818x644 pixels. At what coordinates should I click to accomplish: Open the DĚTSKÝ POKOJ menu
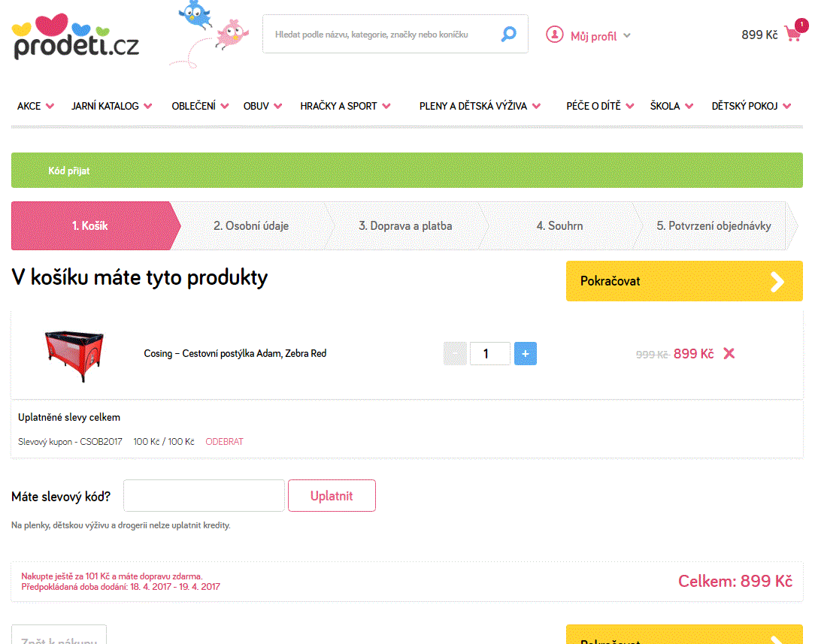(x=750, y=106)
